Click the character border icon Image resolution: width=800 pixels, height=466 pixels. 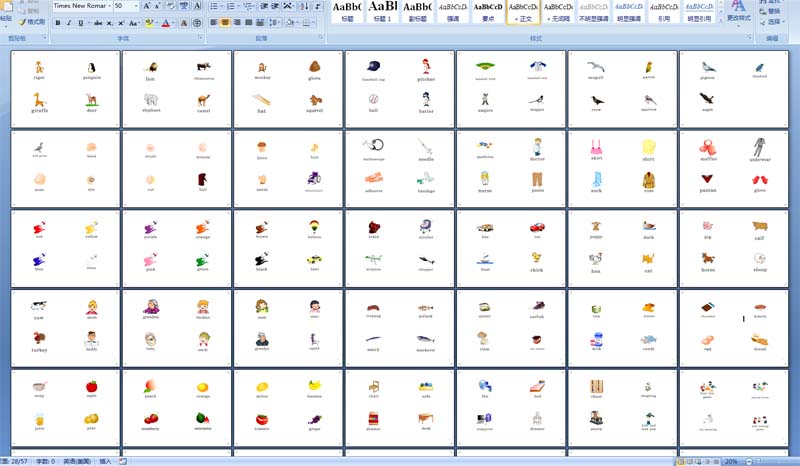point(197,6)
